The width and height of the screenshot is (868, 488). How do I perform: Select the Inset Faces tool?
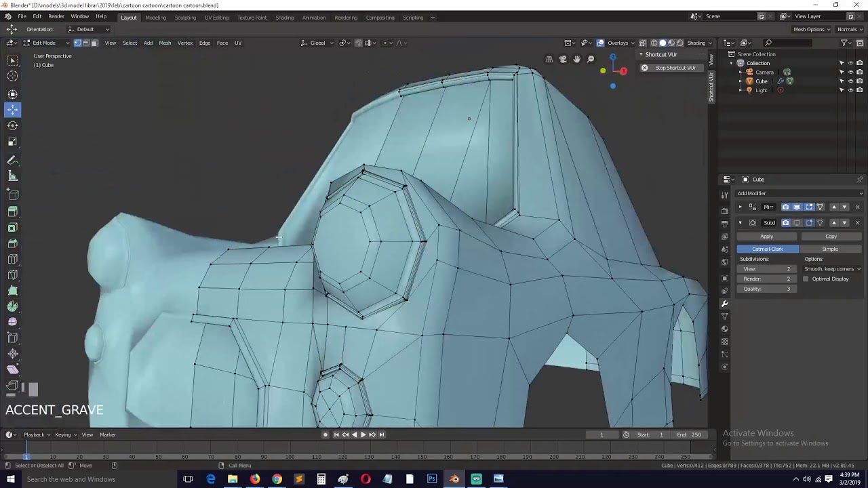click(x=12, y=228)
